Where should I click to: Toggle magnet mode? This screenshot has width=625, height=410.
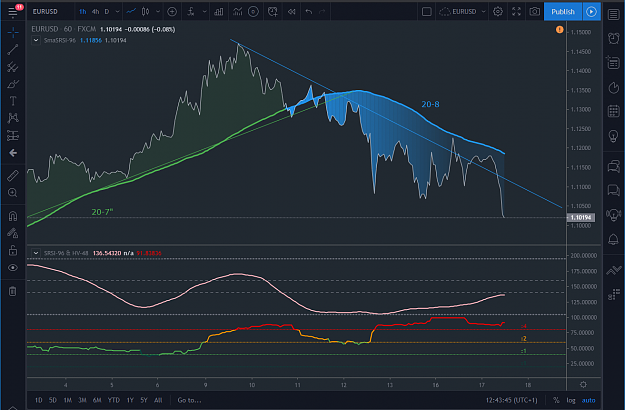(13, 216)
